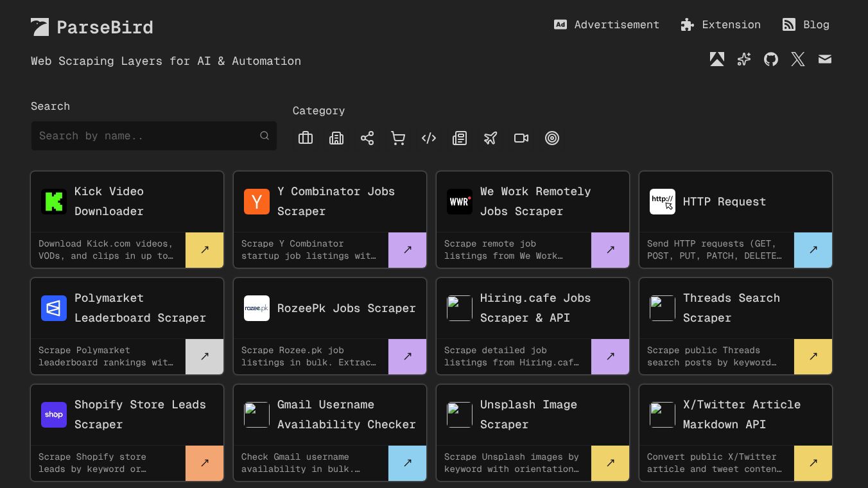The image size is (868, 488).
Task: Select the HTTP Request title
Action: tap(724, 202)
